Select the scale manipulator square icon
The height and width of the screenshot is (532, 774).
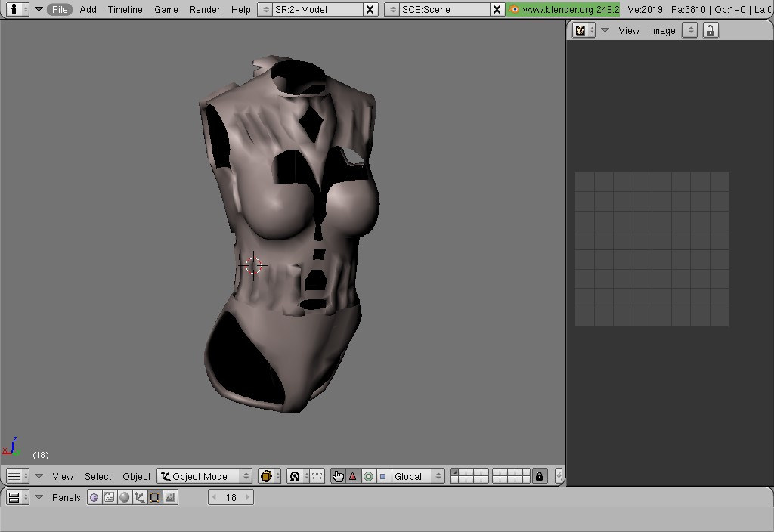tap(383, 476)
